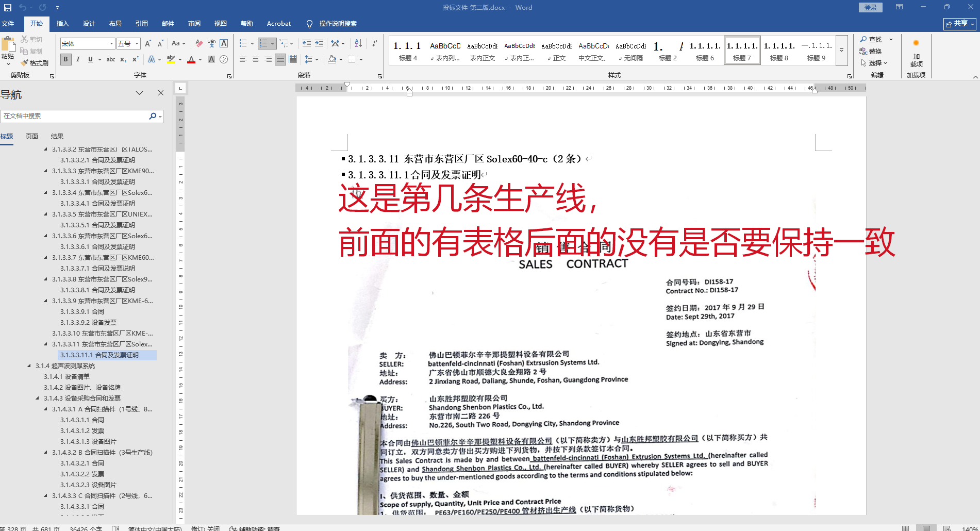Sort the selection with the A-Z sort icon
980x531 pixels.
[x=358, y=44]
